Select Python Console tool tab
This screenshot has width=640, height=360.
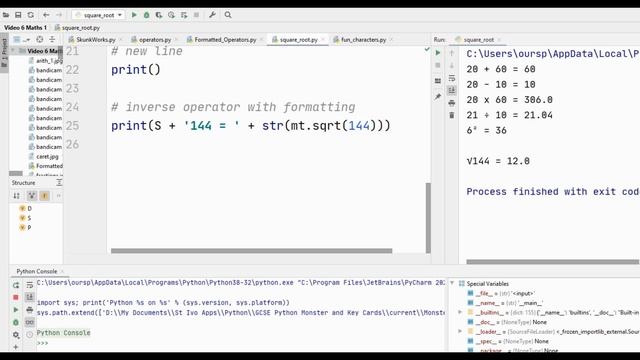37,271
